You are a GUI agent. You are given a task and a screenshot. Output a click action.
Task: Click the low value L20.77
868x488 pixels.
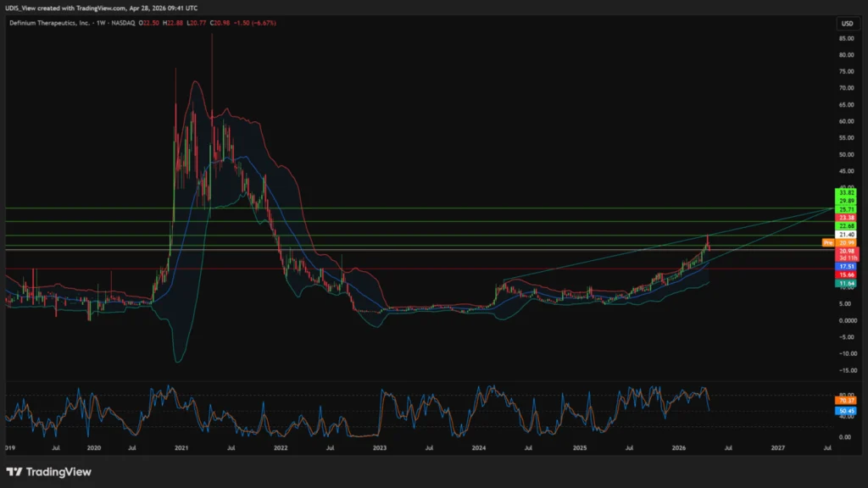tap(197, 23)
